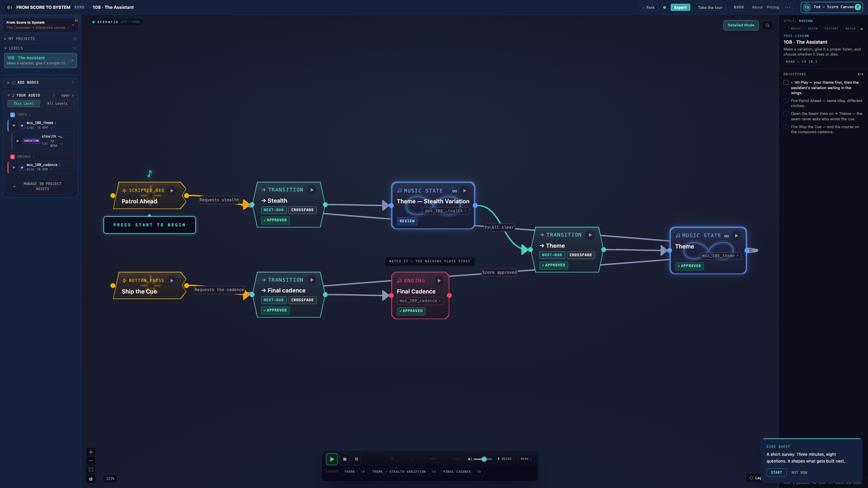Check the Fire Patrol Ahead objective
Screen dimensions: 868x488
pos(786,101)
